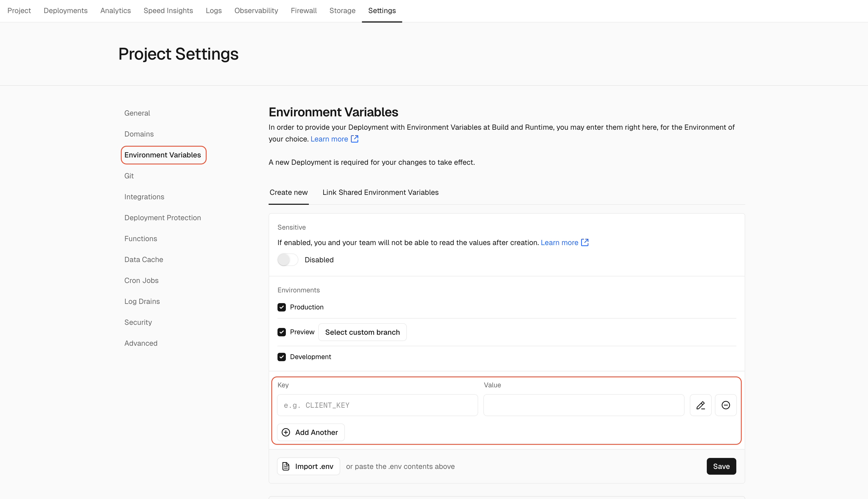Open Select custom branch dropdown
Viewport: 868px width, 499px height.
tap(362, 332)
